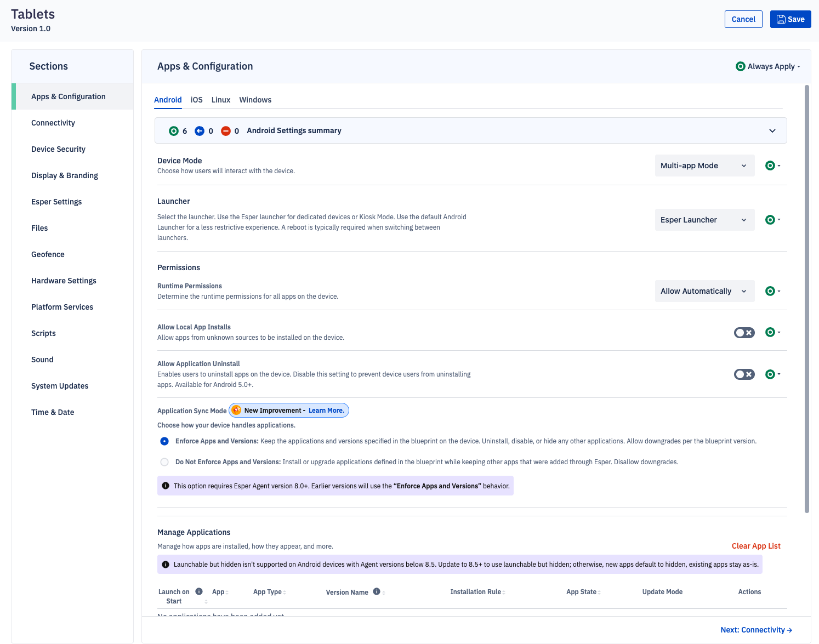The image size is (819, 644).
Task: Open the Windows settings tab
Action: coord(255,100)
